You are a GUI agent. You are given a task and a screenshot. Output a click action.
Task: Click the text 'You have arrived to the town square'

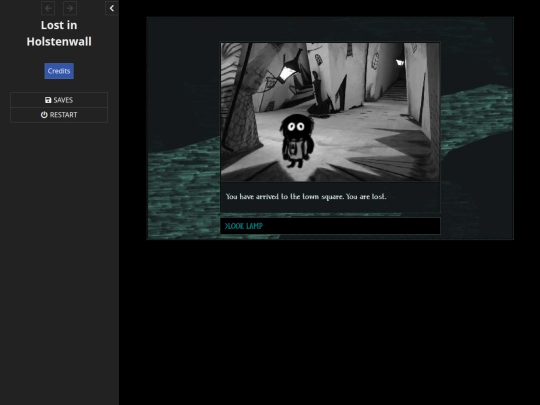coord(284,197)
